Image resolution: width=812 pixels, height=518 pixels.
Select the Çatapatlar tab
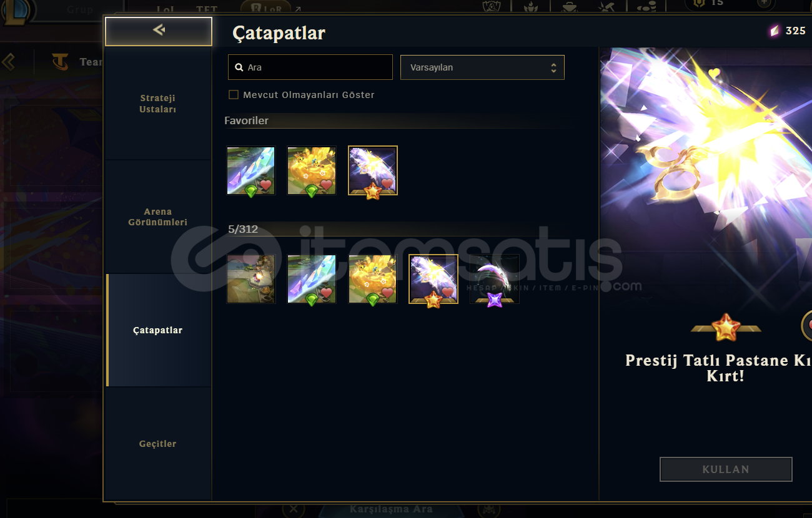[158, 330]
